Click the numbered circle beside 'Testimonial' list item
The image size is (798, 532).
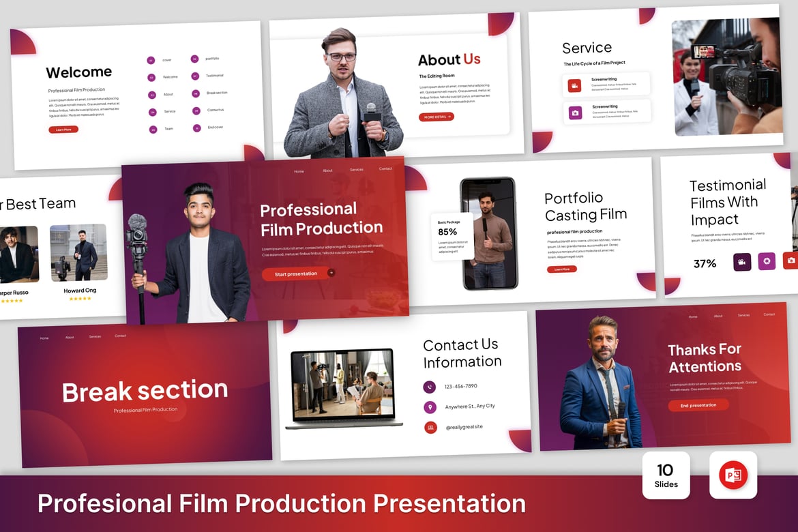(195, 76)
